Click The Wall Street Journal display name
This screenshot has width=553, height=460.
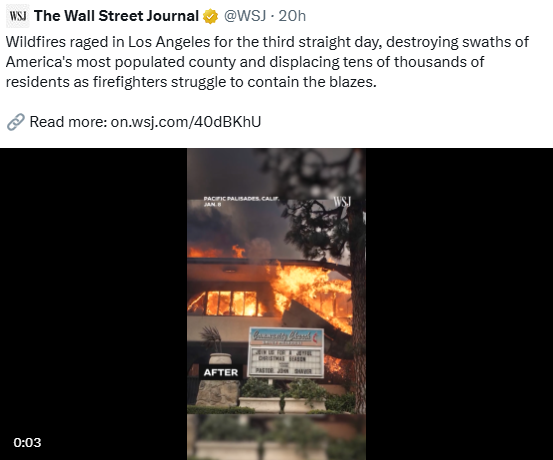(x=116, y=16)
